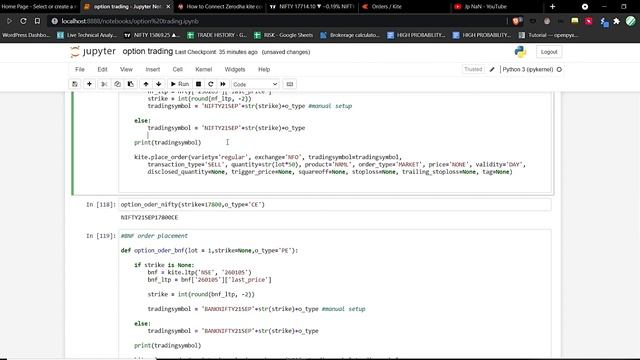The width and height of the screenshot is (640, 360).
Task: Restart the kernel with circular arrow icon
Action: pos(211,84)
